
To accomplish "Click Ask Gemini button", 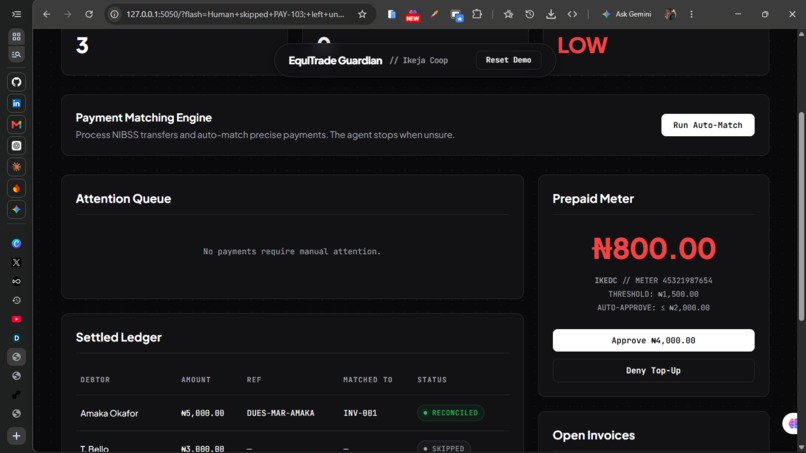I will tap(627, 14).
